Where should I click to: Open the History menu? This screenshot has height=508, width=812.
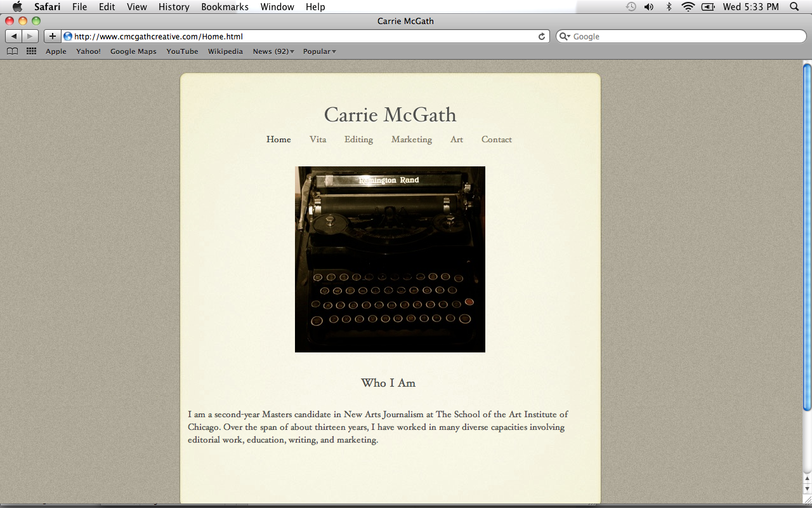click(174, 7)
